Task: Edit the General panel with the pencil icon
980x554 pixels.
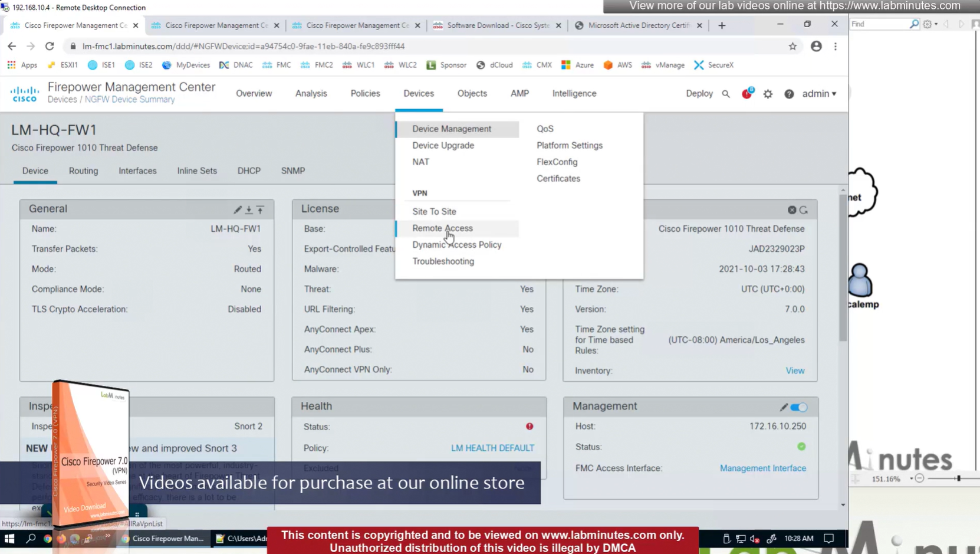Action: 237,209
